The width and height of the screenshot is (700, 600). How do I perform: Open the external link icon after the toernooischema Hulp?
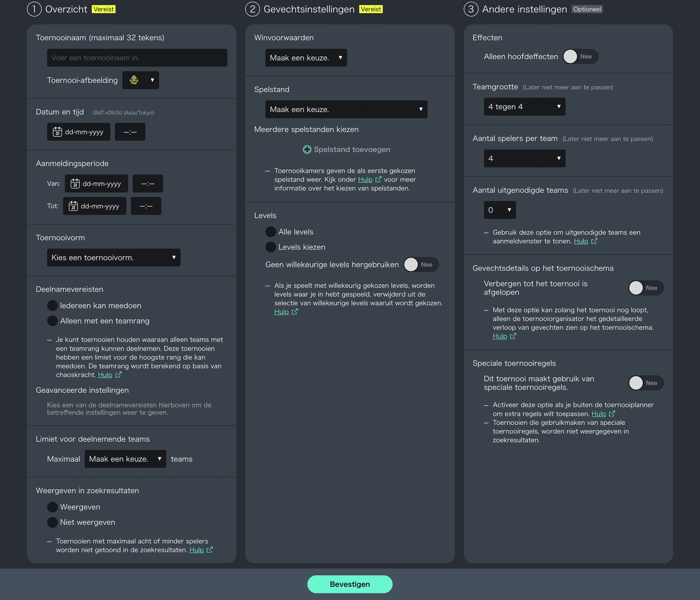click(513, 336)
